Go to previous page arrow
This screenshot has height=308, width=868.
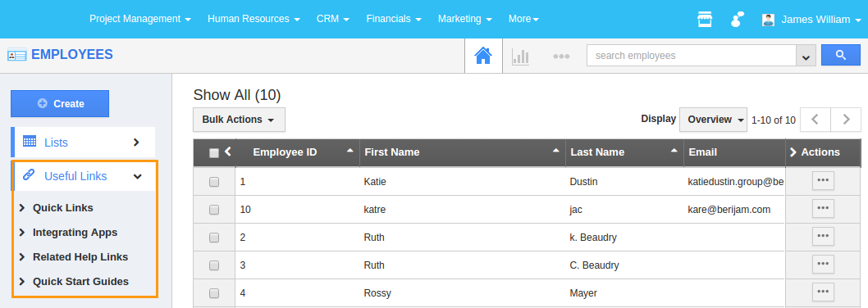click(x=816, y=120)
